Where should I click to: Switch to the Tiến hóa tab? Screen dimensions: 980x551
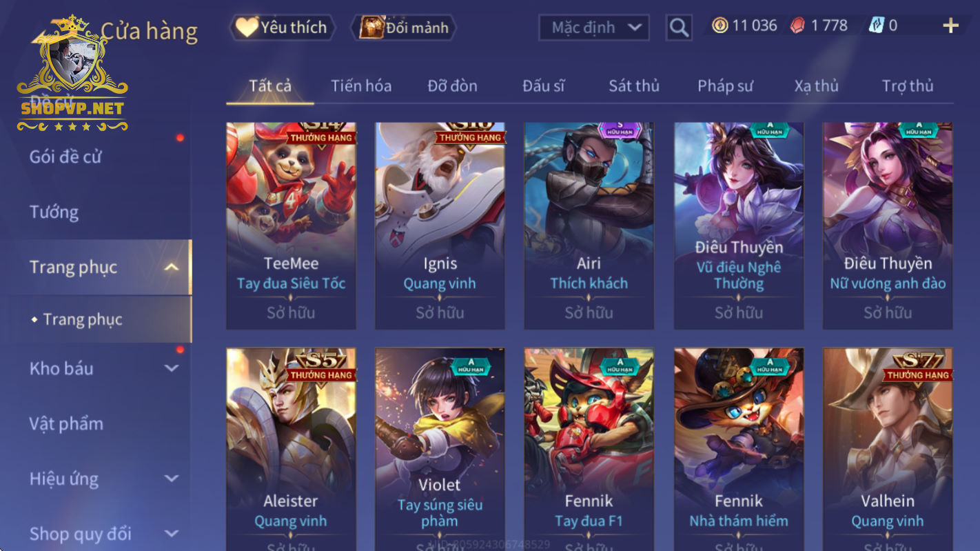361,86
